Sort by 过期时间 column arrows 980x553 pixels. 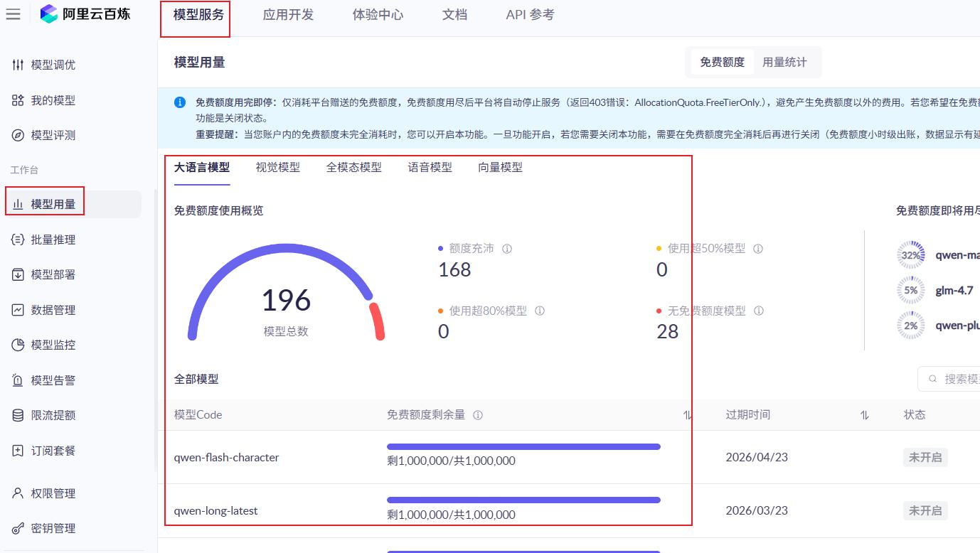(864, 415)
